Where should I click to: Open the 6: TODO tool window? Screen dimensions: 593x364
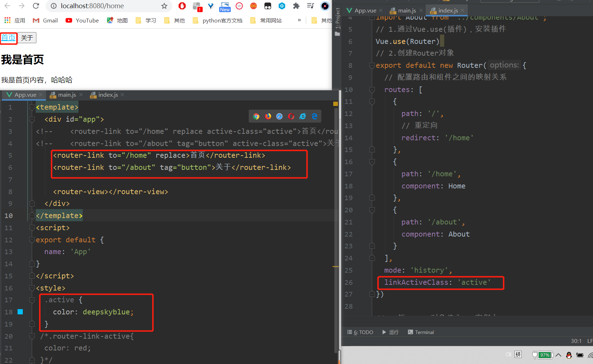pyautogui.click(x=360, y=332)
